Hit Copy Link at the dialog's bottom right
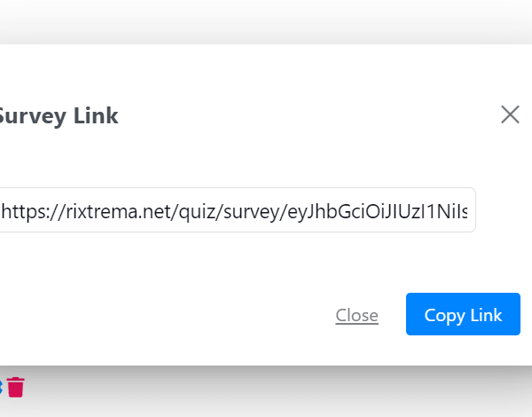Viewport: 532px width, 417px height. (463, 314)
